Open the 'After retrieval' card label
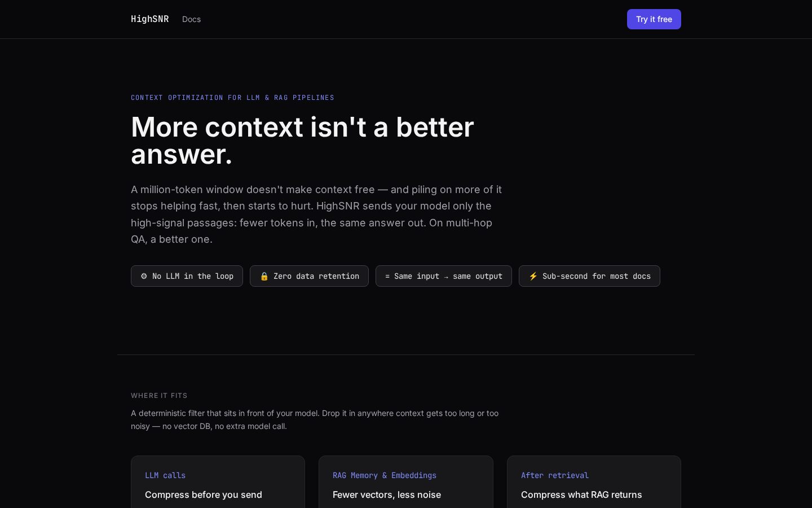The image size is (812, 508). (x=555, y=475)
